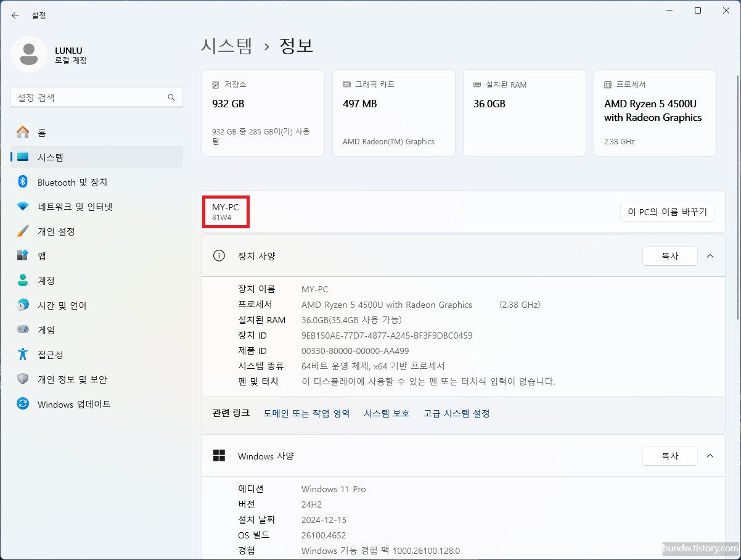Select Bluetooth 및 장치 in sidebar

97,182
